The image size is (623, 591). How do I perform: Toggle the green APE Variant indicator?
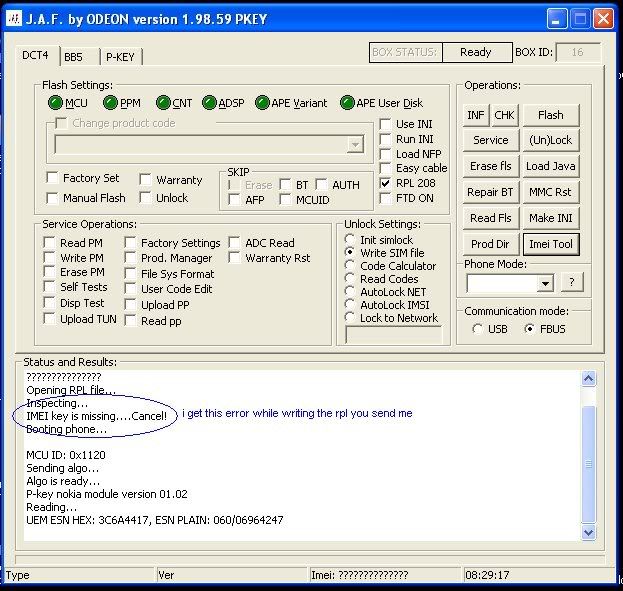click(x=262, y=103)
